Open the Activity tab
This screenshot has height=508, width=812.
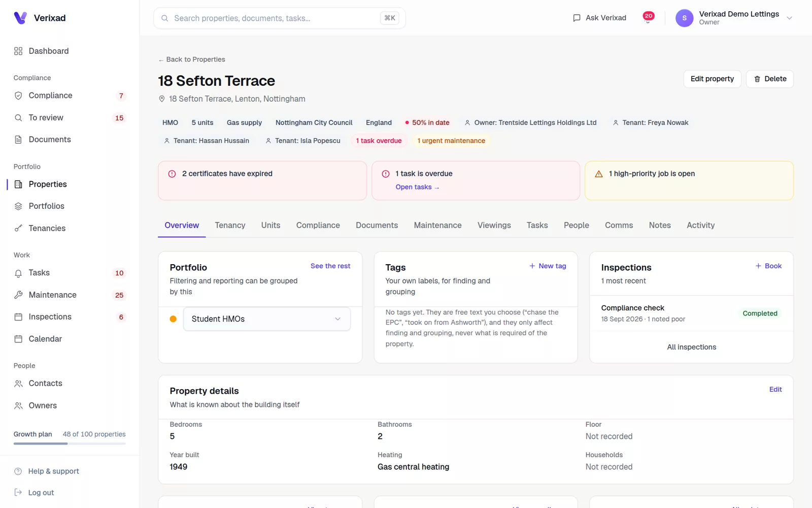[700, 226]
